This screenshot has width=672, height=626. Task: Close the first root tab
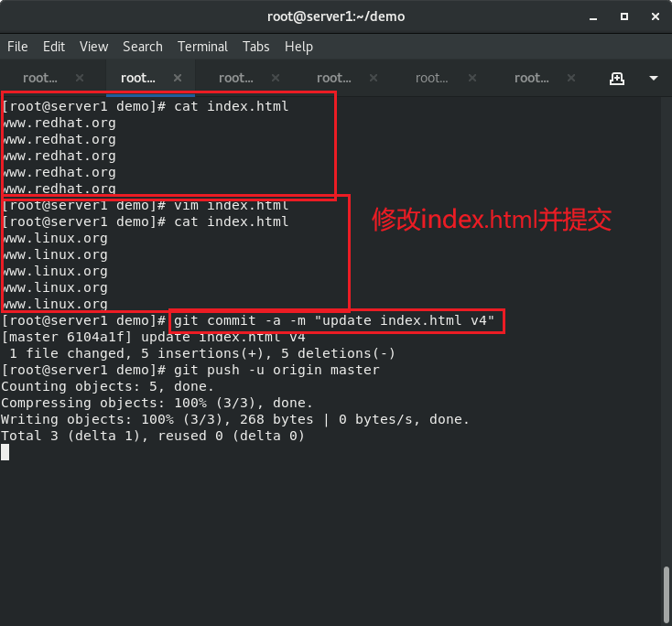pos(80,78)
